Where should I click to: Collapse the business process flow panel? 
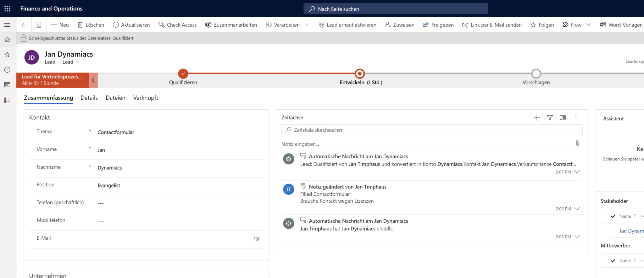[93, 80]
